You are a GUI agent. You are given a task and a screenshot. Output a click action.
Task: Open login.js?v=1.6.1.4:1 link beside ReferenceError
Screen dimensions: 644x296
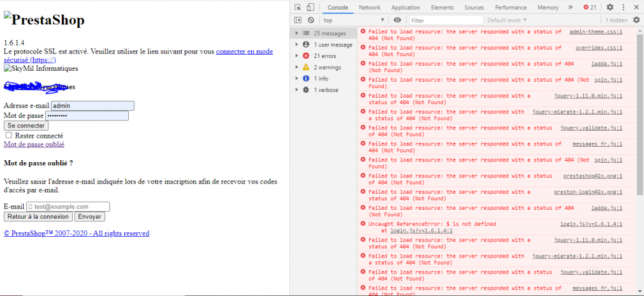click(591, 224)
